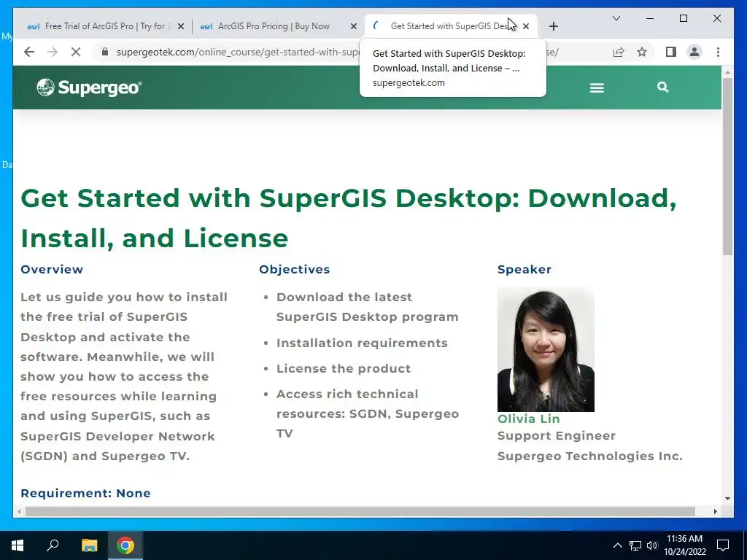
Task: Open Windows taskbar search
Action: point(53,545)
